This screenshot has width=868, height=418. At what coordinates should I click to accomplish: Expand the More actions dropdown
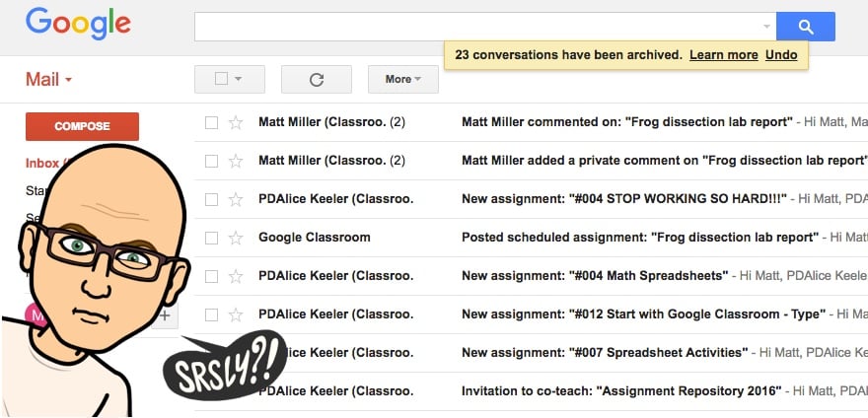click(x=403, y=79)
